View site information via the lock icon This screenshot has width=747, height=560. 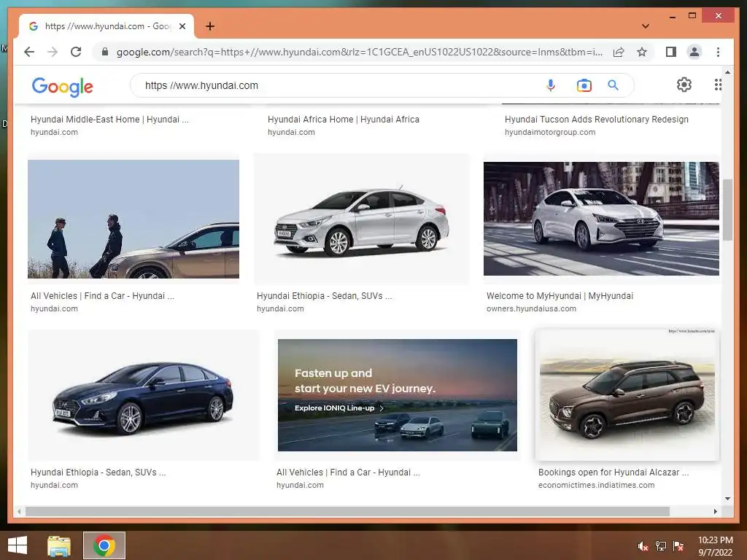click(105, 52)
